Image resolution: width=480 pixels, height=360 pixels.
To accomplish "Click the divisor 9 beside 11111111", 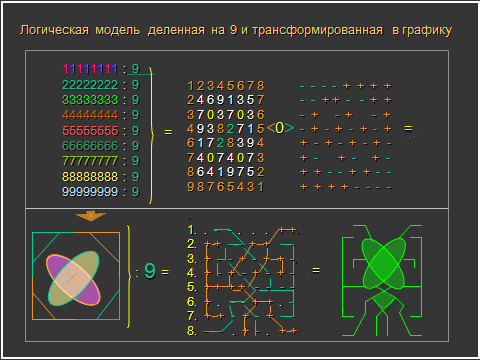I will click(x=135, y=69).
